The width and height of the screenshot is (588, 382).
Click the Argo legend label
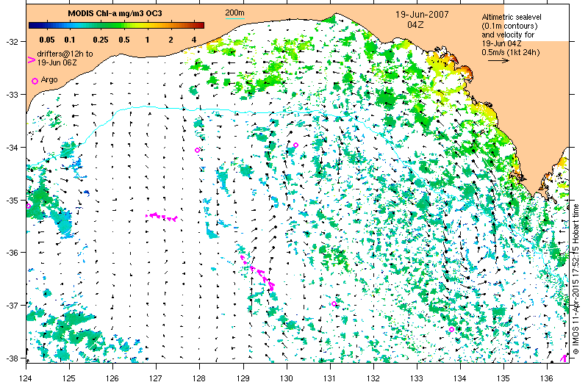[49, 79]
